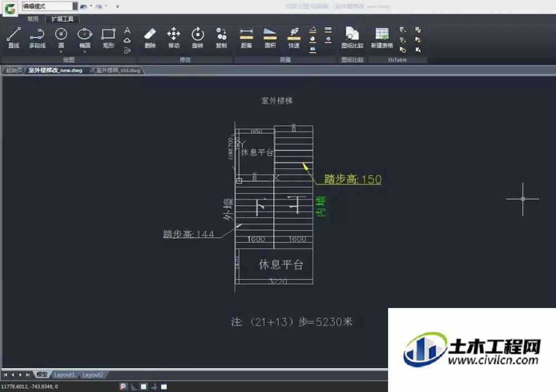Choose the revision cloud tool in 绘图
Viewport: 556px width, 392px height.
point(127,41)
